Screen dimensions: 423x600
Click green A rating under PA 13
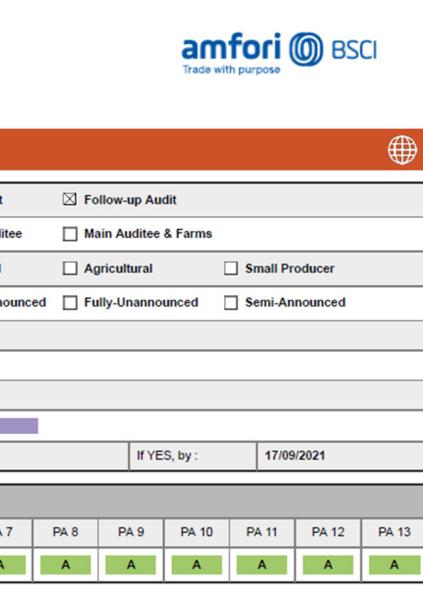394,564
